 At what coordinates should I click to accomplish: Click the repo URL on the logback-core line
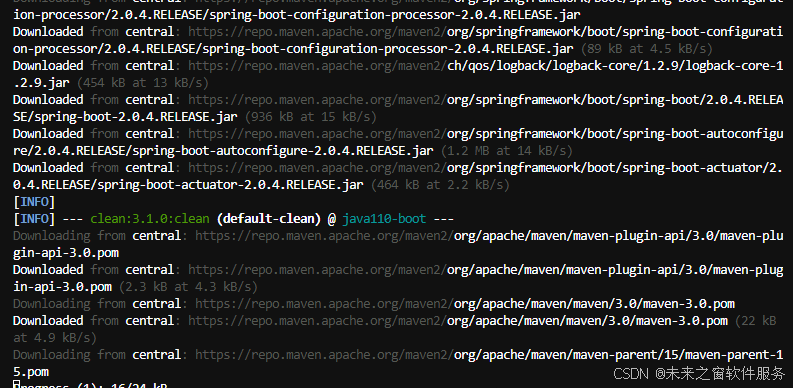pos(318,66)
